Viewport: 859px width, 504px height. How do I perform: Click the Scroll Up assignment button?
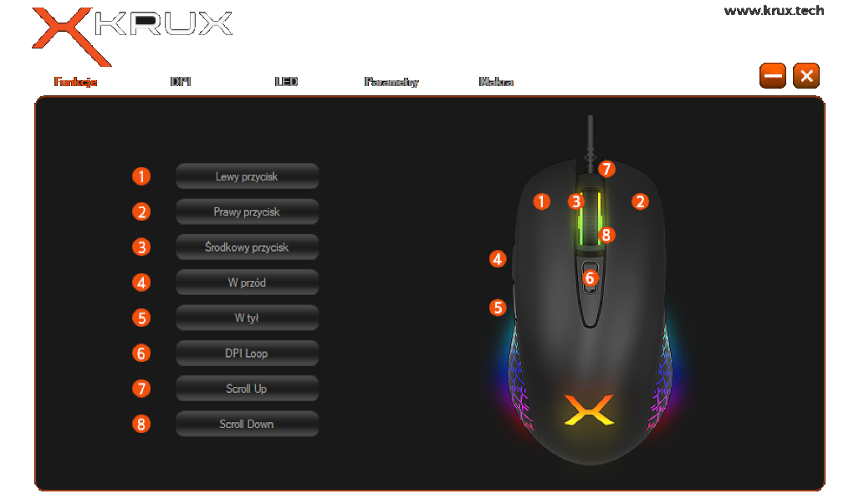coord(247,389)
